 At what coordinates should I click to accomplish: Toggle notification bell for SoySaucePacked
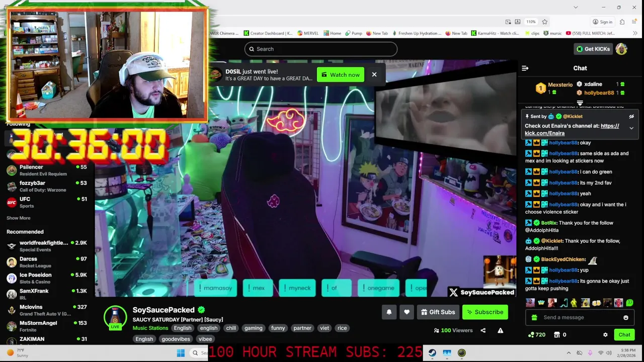(389, 312)
